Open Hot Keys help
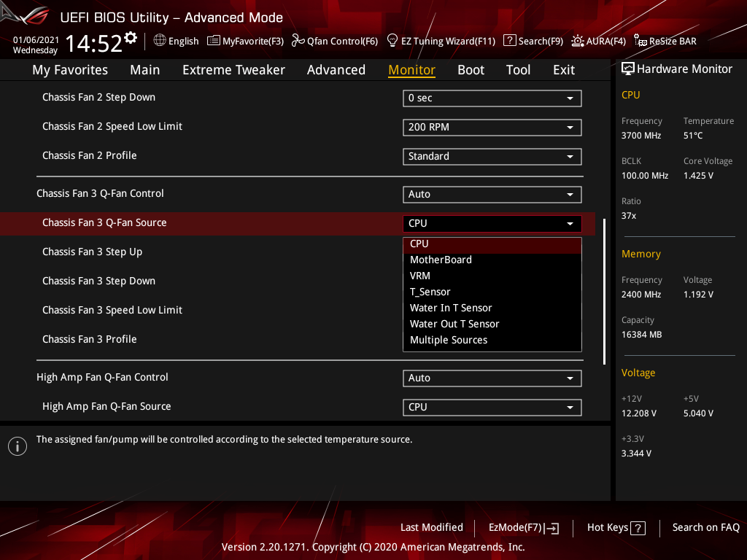The width and height of the screenshot is (747, 560). click(x=616, y=528)
